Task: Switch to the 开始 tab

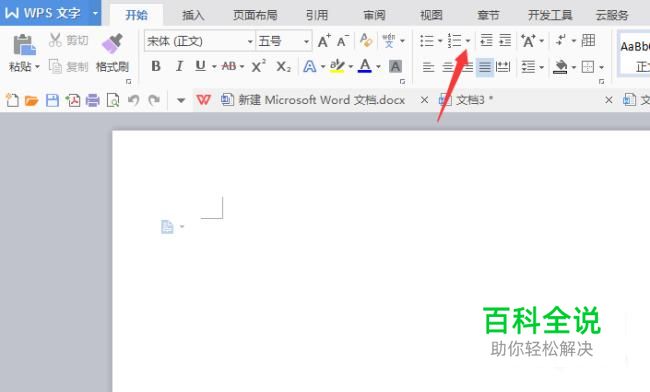Action: click(x=136, y=15)
